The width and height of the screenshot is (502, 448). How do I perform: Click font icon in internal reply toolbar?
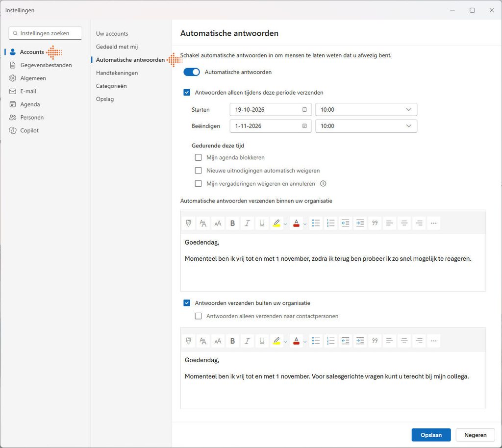pos(203,223)
